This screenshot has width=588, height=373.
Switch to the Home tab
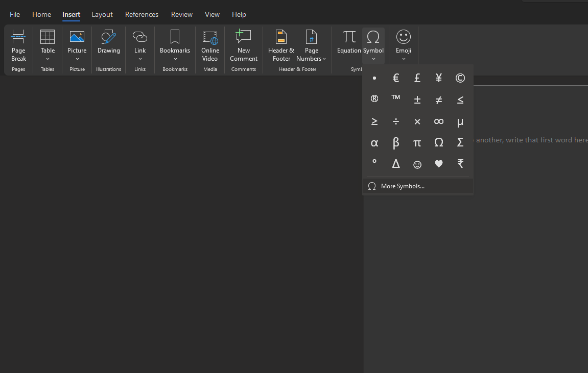(x=41, y=14)
